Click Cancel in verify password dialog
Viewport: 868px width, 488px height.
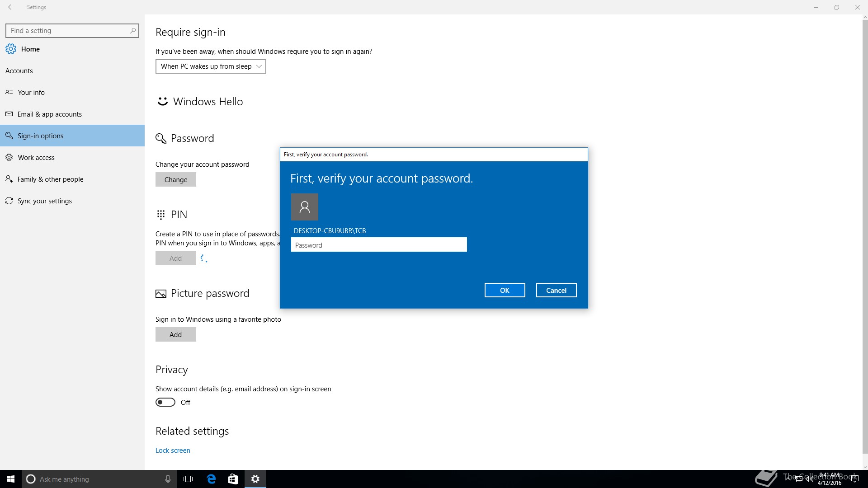coord(556,290)
